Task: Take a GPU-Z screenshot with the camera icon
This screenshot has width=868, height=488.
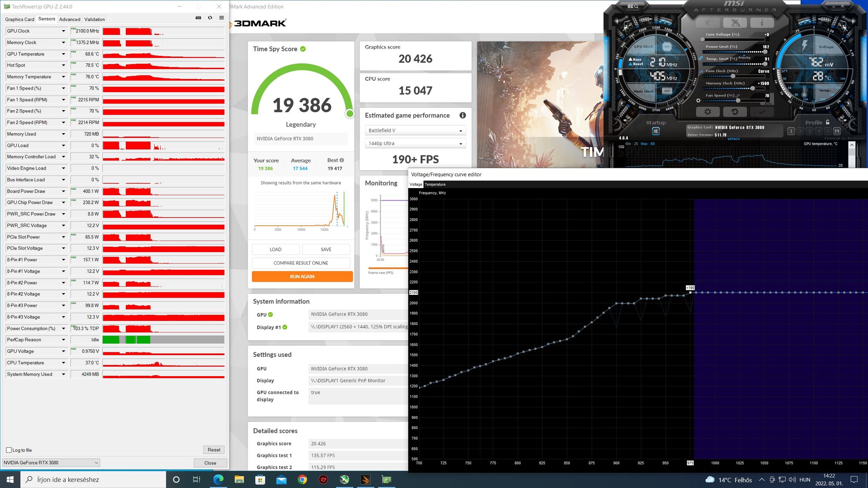Action: click(198, 18)
